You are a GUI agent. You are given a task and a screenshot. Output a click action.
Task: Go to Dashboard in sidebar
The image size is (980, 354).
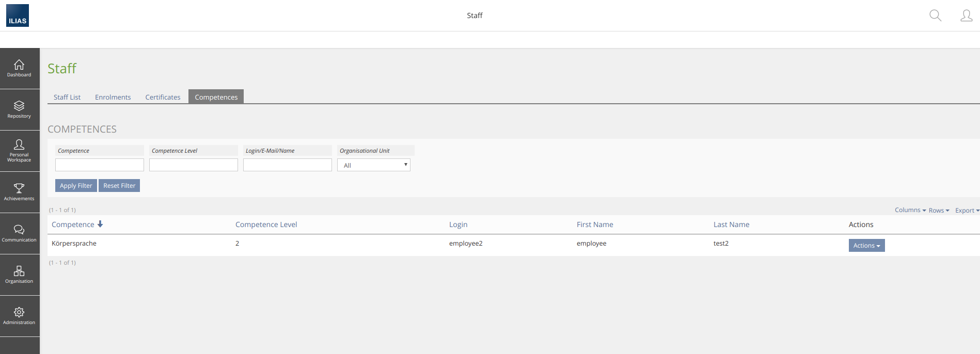[x=19, y=68]
